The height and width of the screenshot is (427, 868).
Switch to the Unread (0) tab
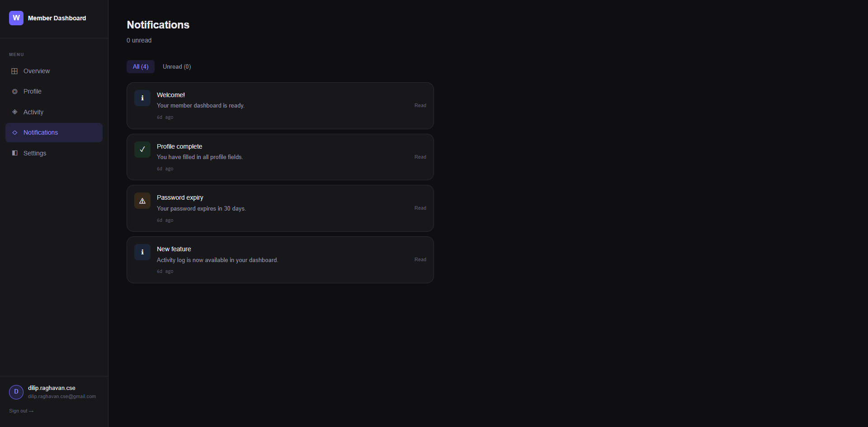[x=177, y=66]
